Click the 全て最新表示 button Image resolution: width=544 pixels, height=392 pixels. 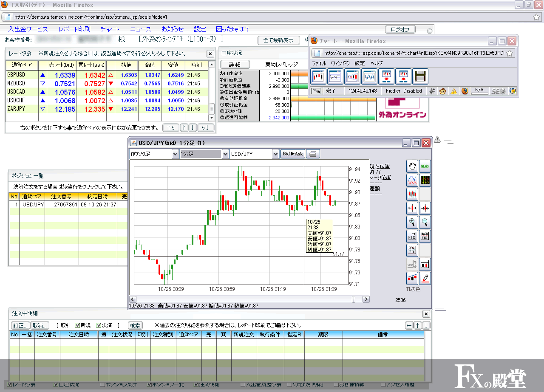click(278, 40)
